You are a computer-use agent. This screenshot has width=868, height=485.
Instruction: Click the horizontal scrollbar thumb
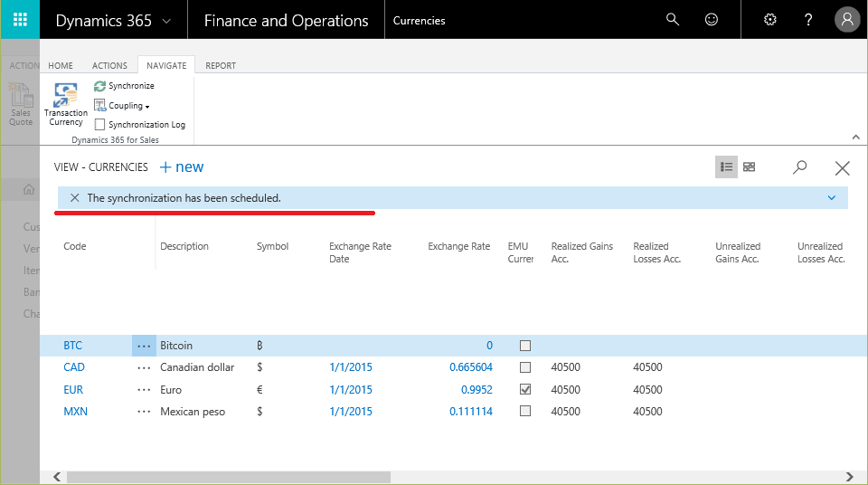[229, 477]
